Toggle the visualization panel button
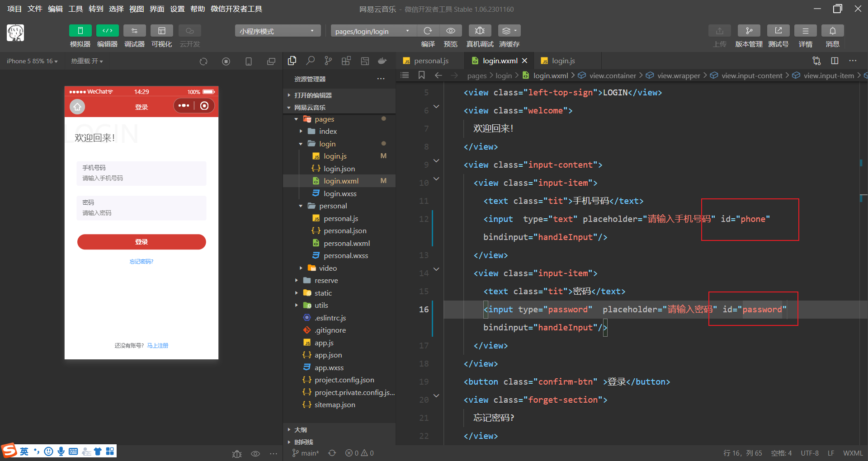Screen dimensions: 868x461 [161, 30]
